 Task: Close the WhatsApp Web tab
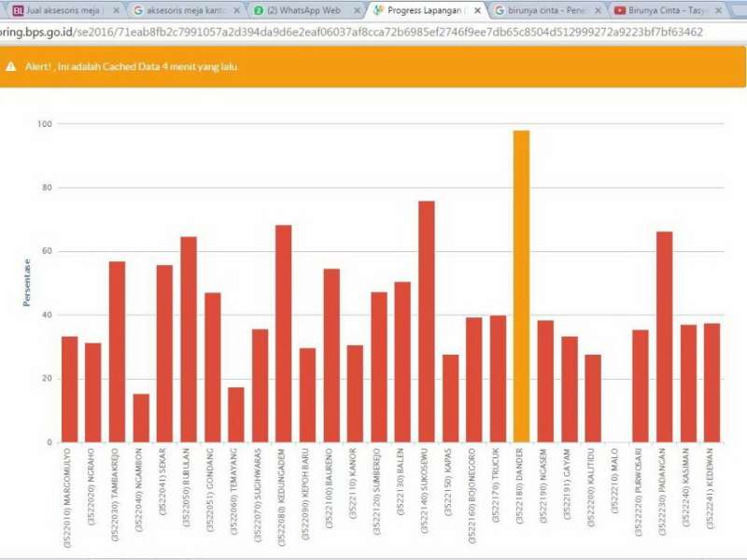357,11
